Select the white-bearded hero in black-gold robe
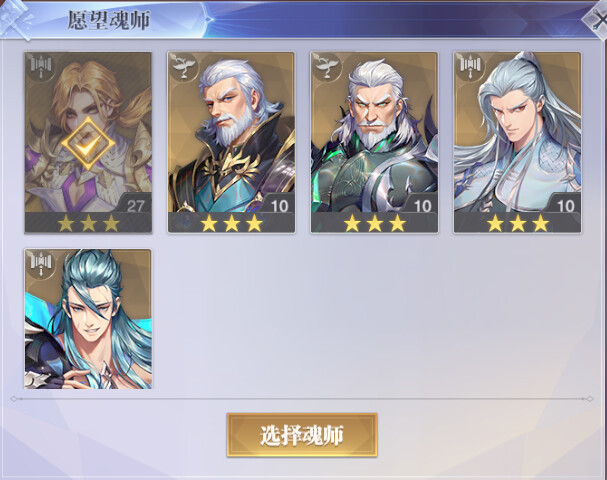 click(x=231, y=142)
